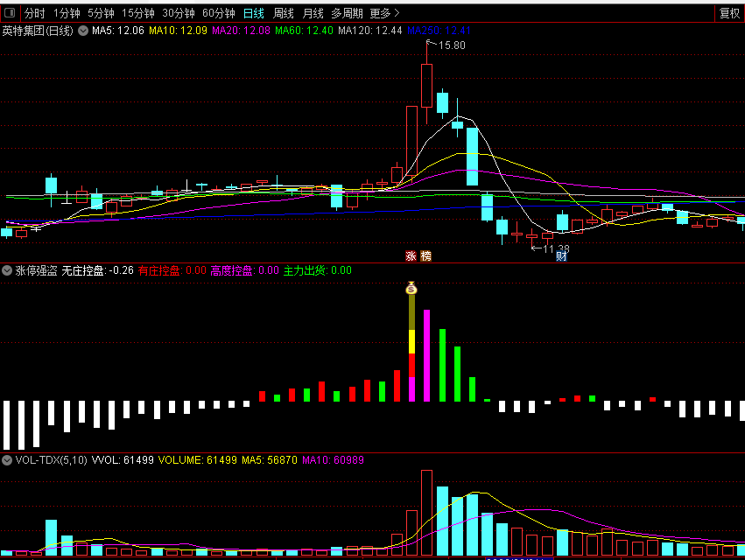Click the volume MA10: 60989 label
745x560 pixels.
(x=333, y=460)
